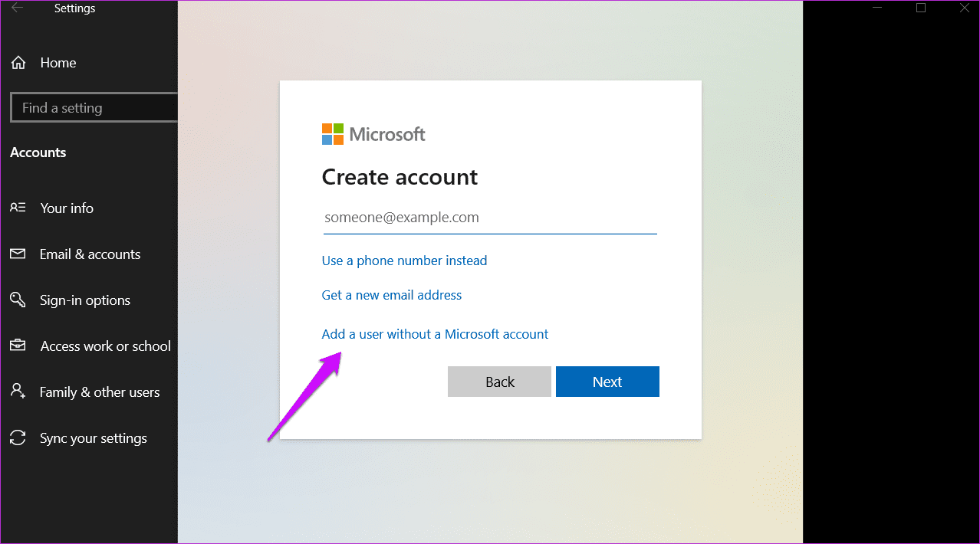980x544 pixels.
Task: Click the Home house icon
Action: pyautogui.click(x=18, y=63)
